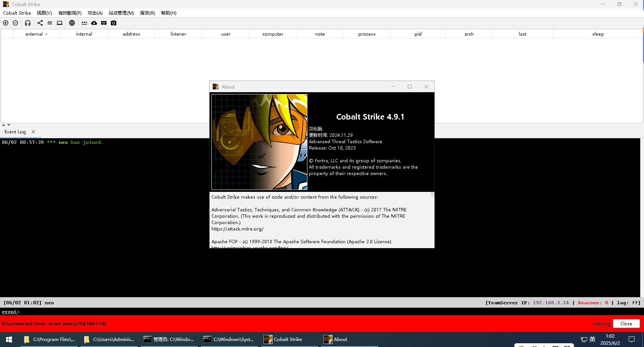Open 管理员: C:\Windo... command prompt taskbar item

(x=169, y=340)
